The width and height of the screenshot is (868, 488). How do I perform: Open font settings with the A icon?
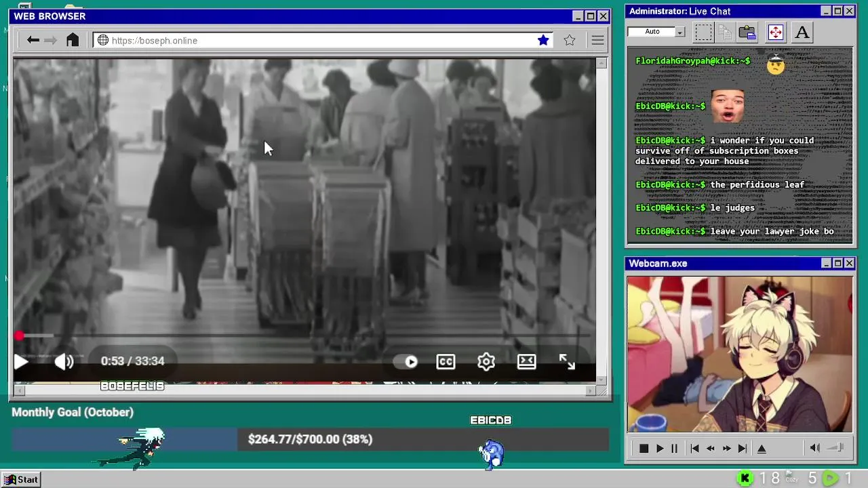[802, 32]
